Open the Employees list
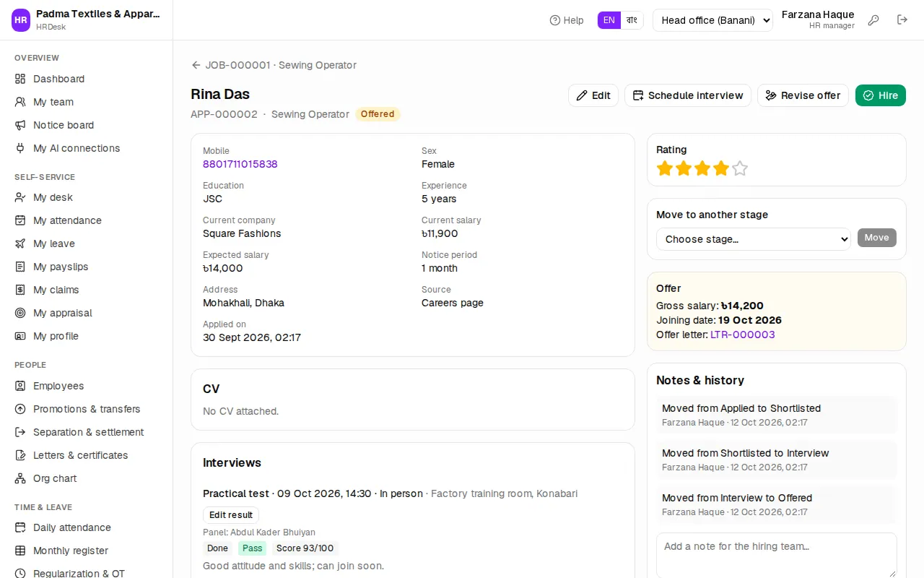The image size is (924, 578). click(x=87, y=386)
